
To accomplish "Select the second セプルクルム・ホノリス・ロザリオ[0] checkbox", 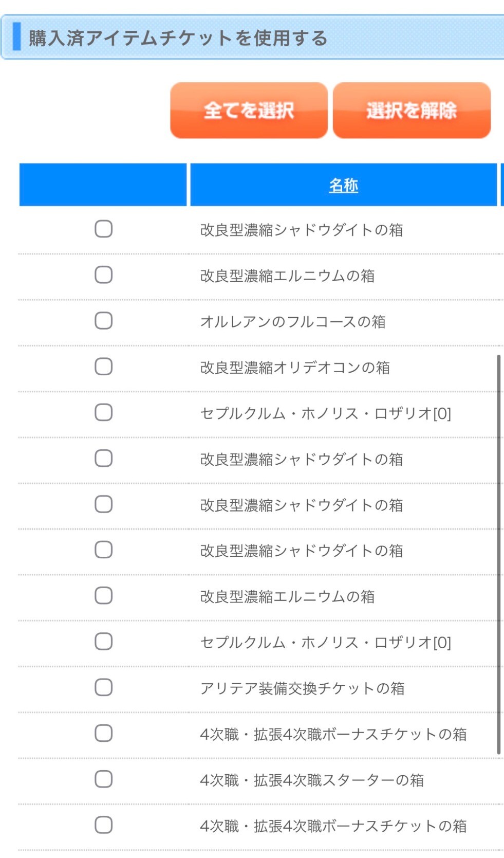I will [x=103, y=642].
